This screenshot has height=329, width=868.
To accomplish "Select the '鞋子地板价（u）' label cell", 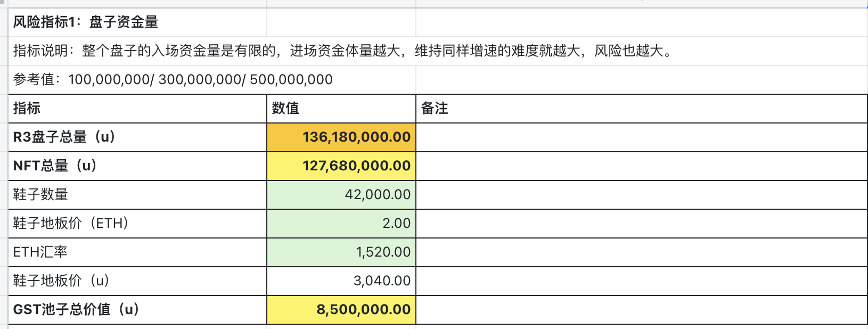I will 137,281.
